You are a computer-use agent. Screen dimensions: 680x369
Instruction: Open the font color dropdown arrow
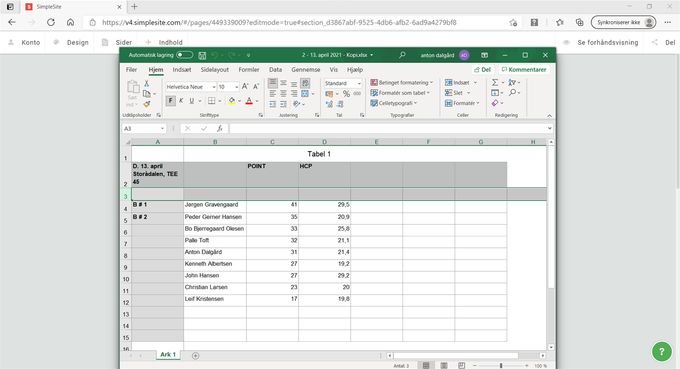(x=257, y=101)
